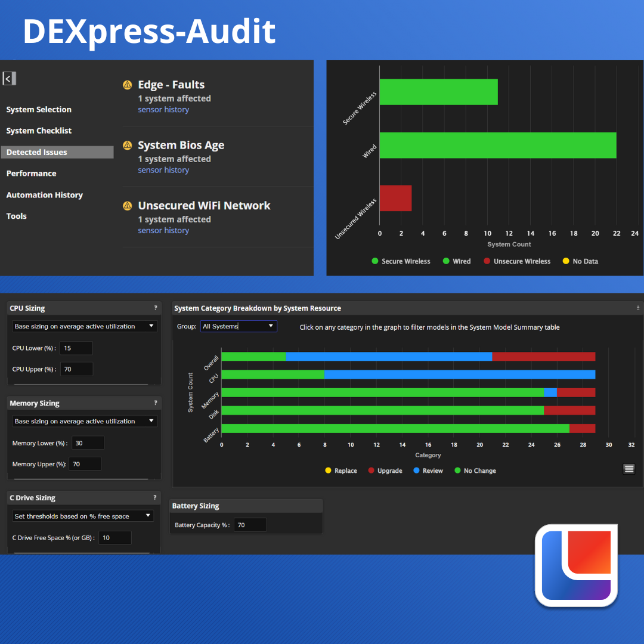Click the green No Change segment of CPU bar
644x644 pixels.
tap(273, 374)
